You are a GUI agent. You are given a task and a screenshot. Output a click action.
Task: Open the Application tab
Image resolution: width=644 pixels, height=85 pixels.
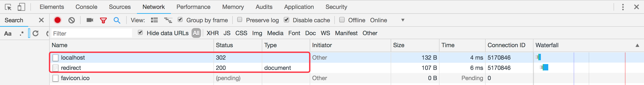[x=299, y=7]
